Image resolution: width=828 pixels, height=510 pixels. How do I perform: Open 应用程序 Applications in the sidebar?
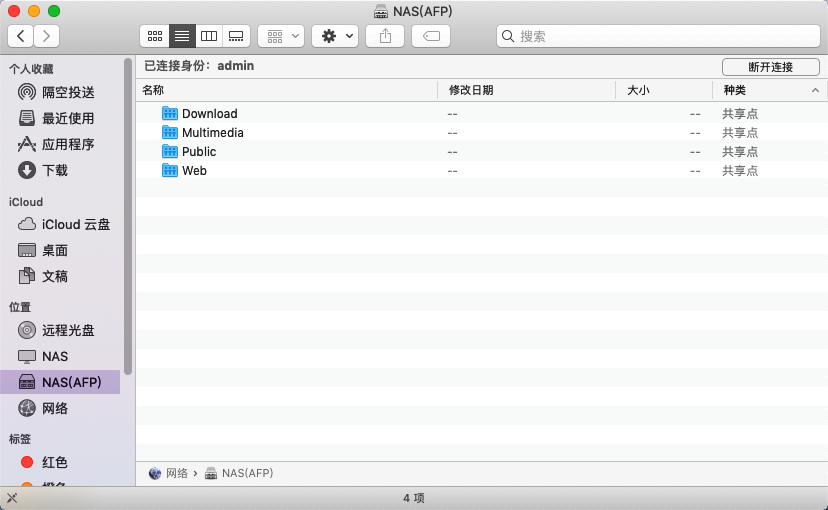pos(60,144)
